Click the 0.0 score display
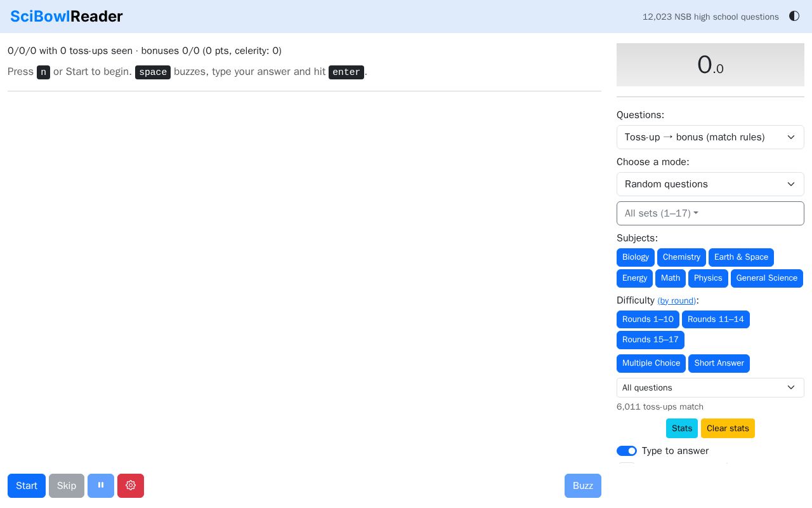This screenshot has width=812, height=508. (710, 65)
